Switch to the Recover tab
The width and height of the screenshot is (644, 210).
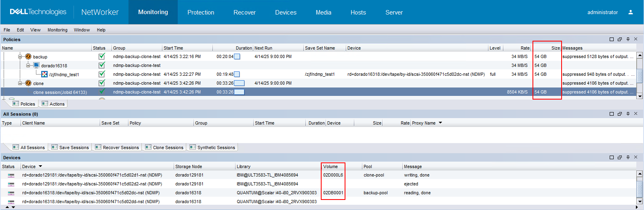tap(244, 12)
